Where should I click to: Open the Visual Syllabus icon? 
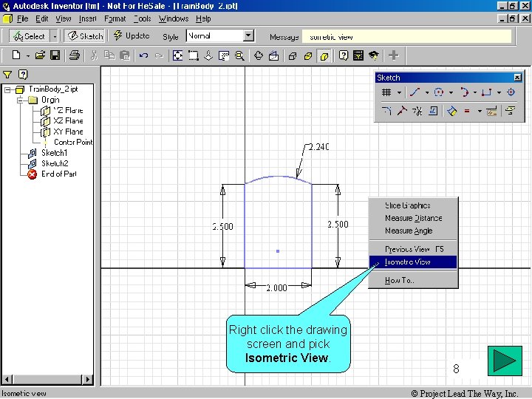[358, 55]
